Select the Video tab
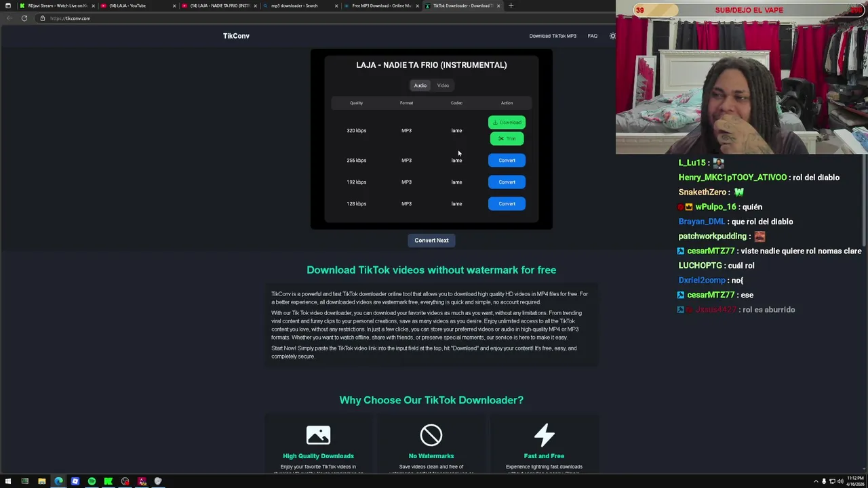 pyautogui.click(x=443, y=85)
